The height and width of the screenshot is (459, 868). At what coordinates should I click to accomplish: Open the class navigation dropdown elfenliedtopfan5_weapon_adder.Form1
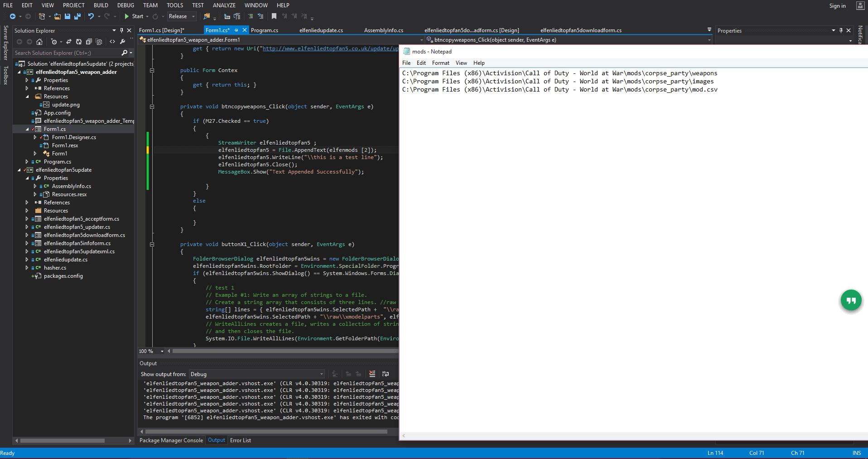click(x=282, y=40)
